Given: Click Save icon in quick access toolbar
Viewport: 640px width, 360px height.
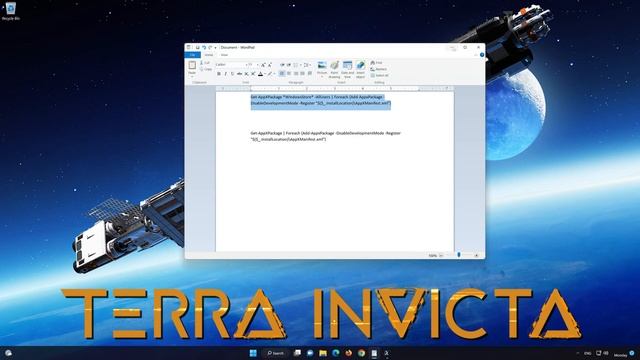Looking at the screenshot, I should 198,47.
